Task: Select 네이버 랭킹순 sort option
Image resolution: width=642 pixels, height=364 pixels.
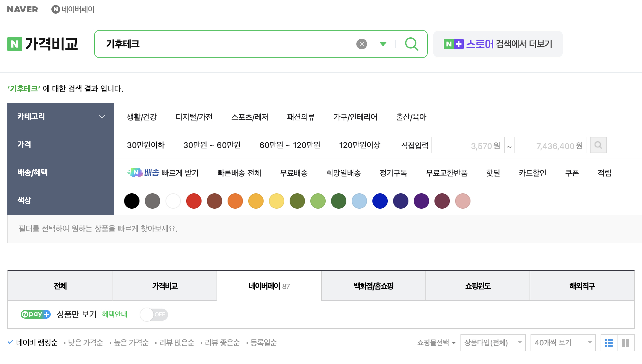Action: [37, 343]
